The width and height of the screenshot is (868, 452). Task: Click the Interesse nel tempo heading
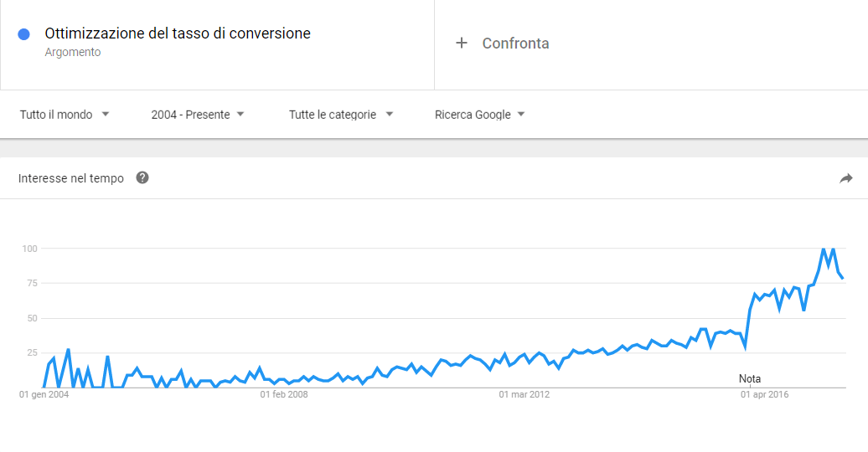point(71,178)
